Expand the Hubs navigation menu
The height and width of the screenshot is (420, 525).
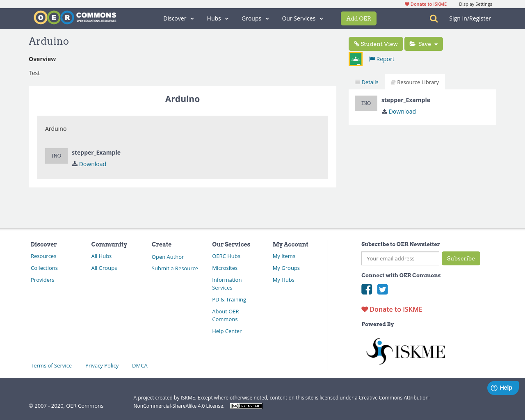pos(217,18)
